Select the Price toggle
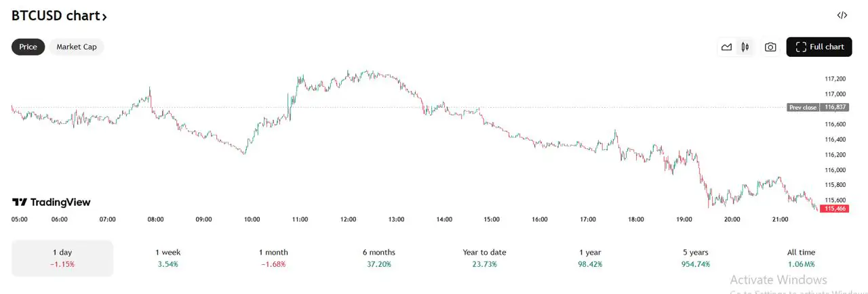This screenshot has height=294, width=868. (x=28, y=47)
